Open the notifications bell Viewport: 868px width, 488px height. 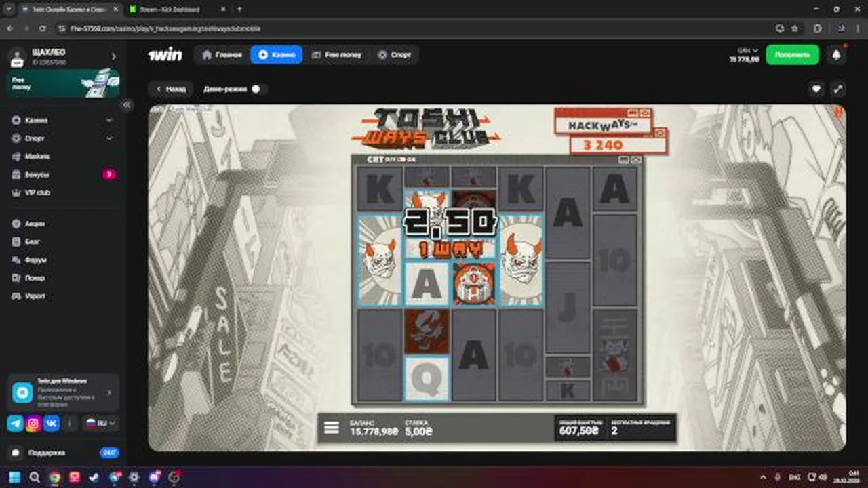pyautogui.click(x=836, y=55)
